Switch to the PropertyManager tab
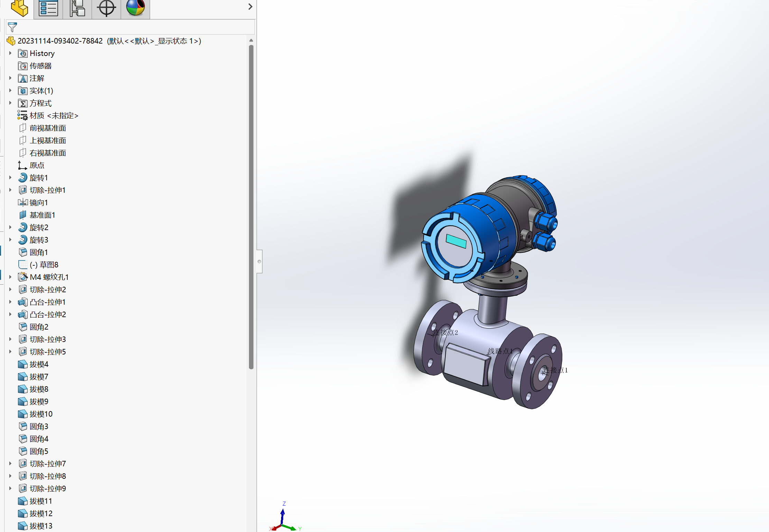769x532 pixels. coord(48,8)
